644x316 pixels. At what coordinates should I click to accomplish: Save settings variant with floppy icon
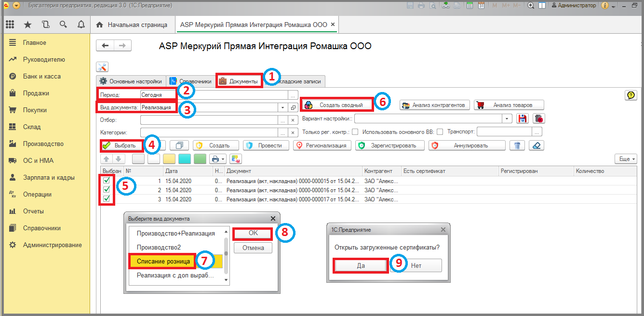click(x=523, y=118)
